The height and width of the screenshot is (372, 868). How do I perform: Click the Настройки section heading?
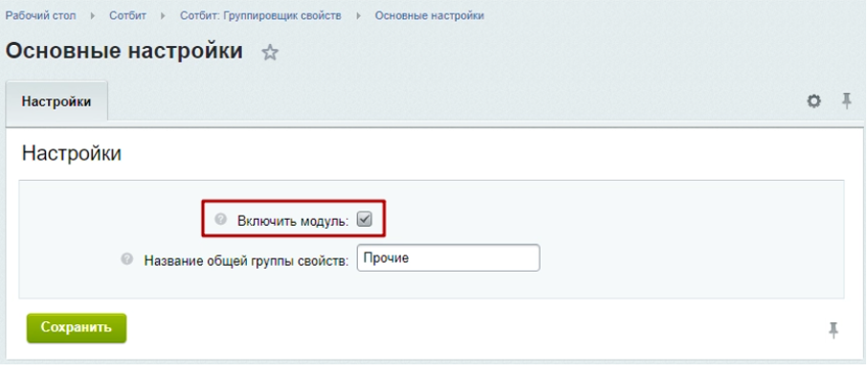click(x=72, y=153)
